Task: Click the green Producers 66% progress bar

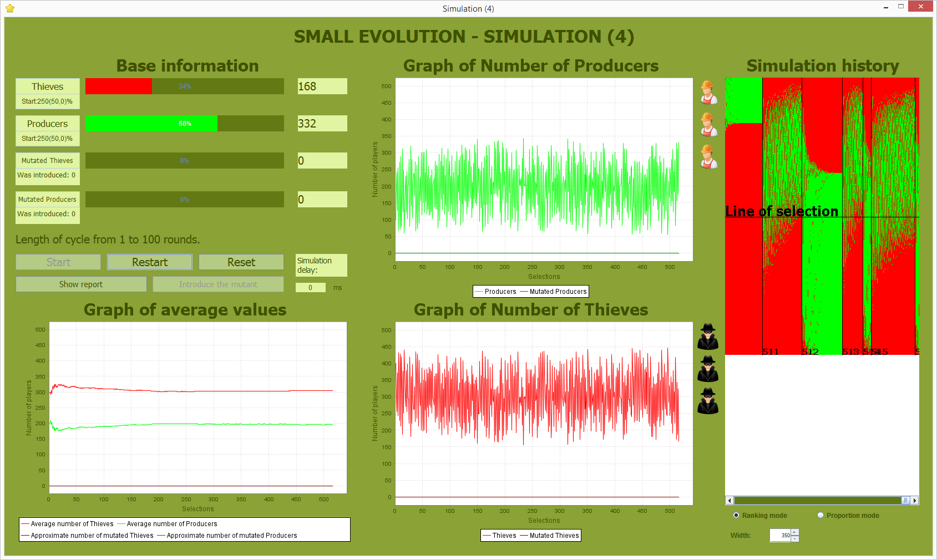Action: [x=185, y=123]
